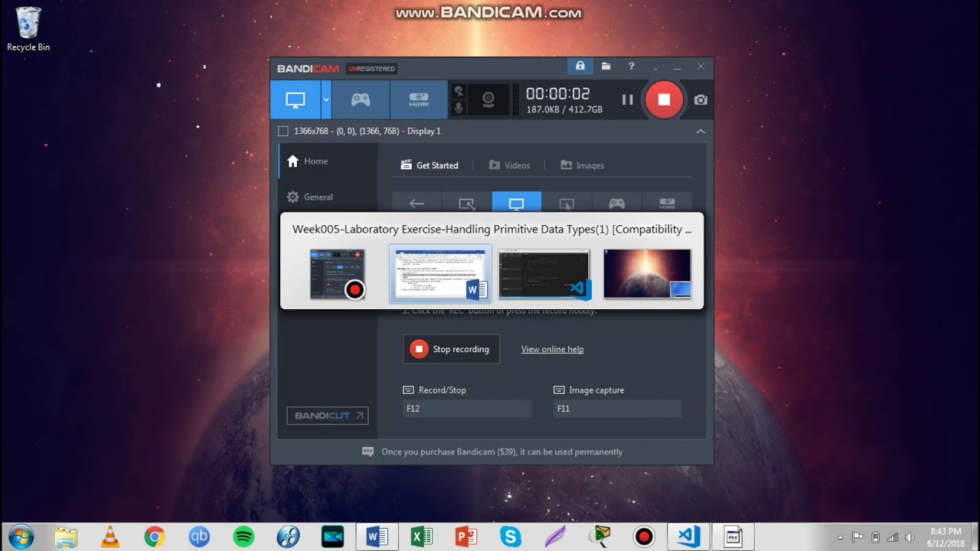Viewport: 980px width, 551px height.
Task: Toggle the mouse cursor effect icon
Action: click(x=459, y=91)
